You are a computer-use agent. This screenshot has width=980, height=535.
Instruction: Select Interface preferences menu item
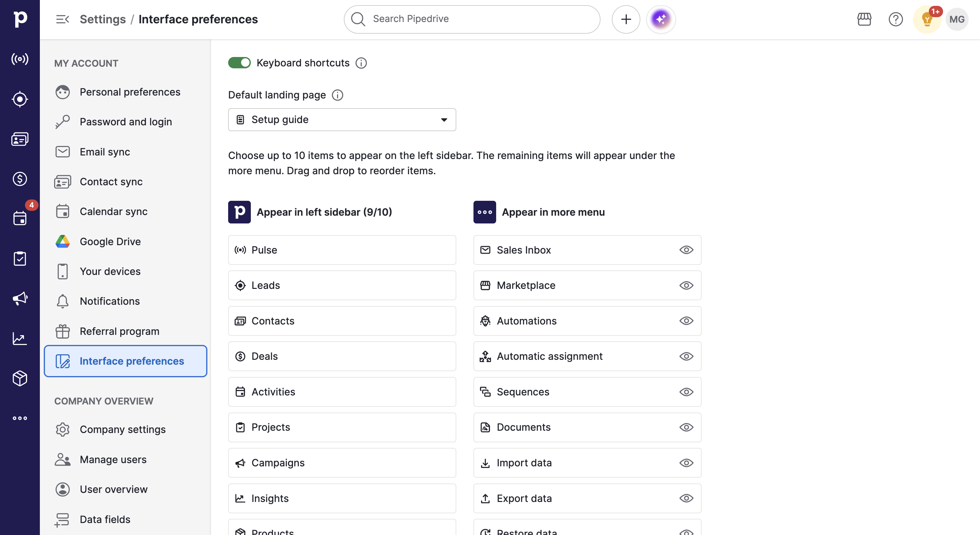pyautogui.click(x=125, y=361)
